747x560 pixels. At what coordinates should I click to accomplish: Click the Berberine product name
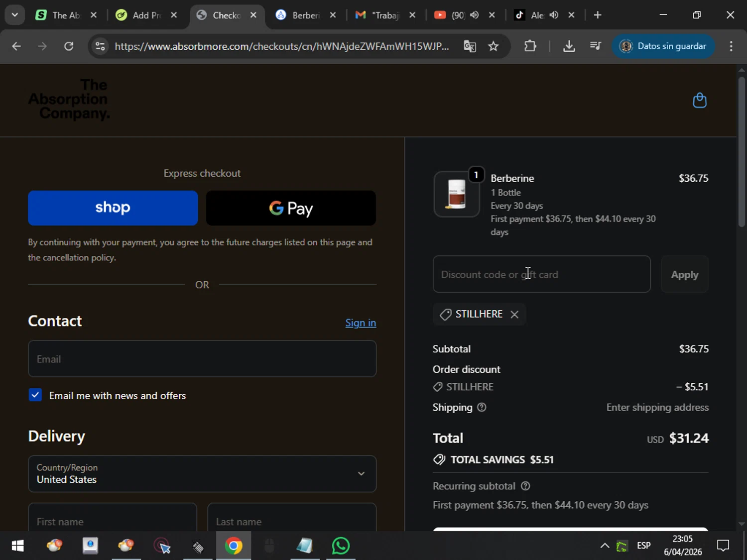pyautogui.click(x=512, y=178)
